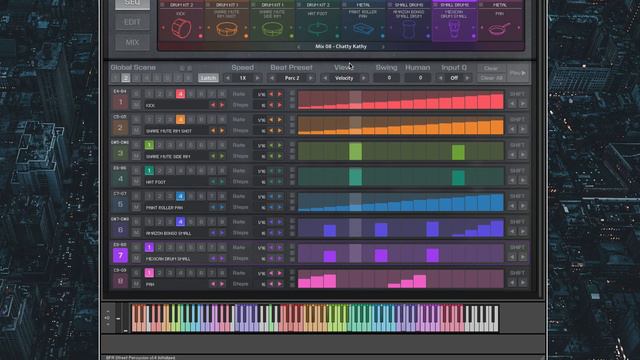640x360 pixels.
Task: Previous sound arrow for Pan track
Action: [x=213, y=284]
